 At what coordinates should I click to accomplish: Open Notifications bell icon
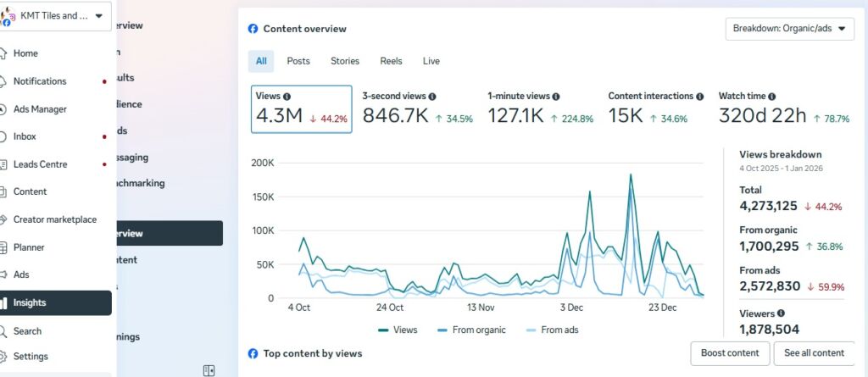(x=4, y=81)
